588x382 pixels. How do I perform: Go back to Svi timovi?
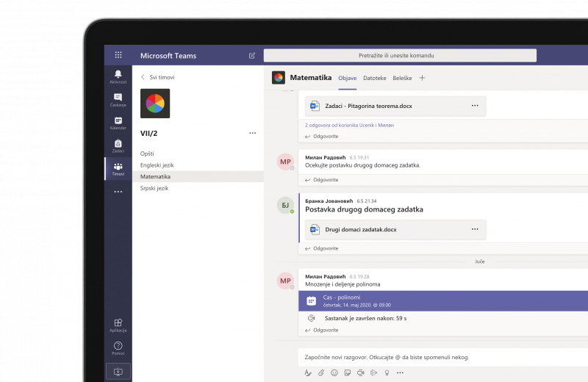[x=157, y=77]
